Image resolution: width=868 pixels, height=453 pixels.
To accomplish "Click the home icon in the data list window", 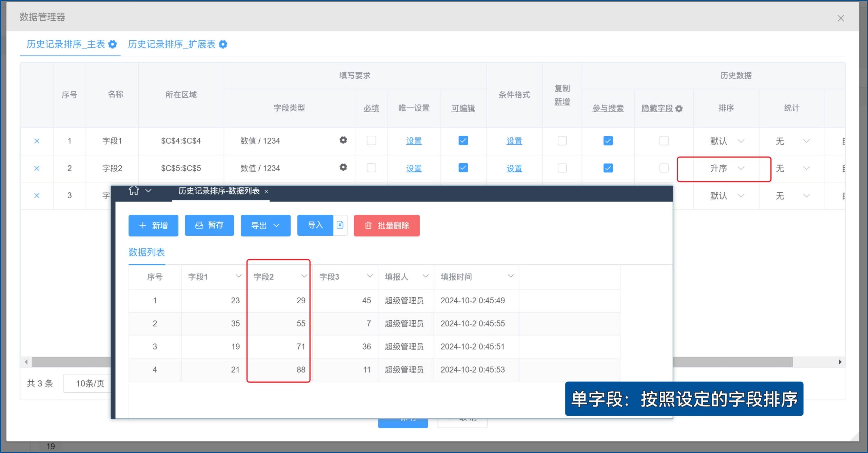I will coord(134,191).
